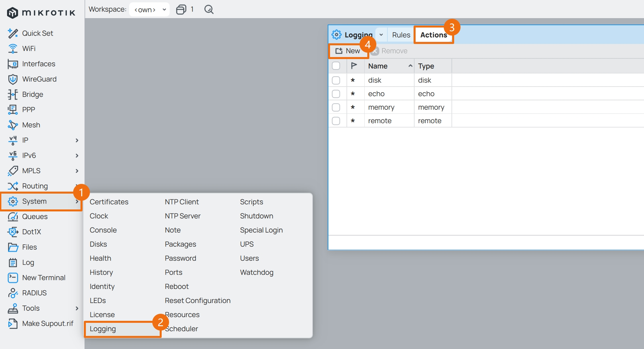Viewport: 644px width, 349px height.
Task: Switch to the Actions tab
Action: pos(433,35)
